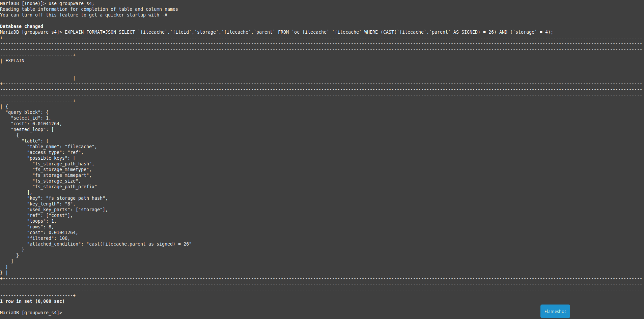Click the "table_name": "filecache" line

pos(62,147)
